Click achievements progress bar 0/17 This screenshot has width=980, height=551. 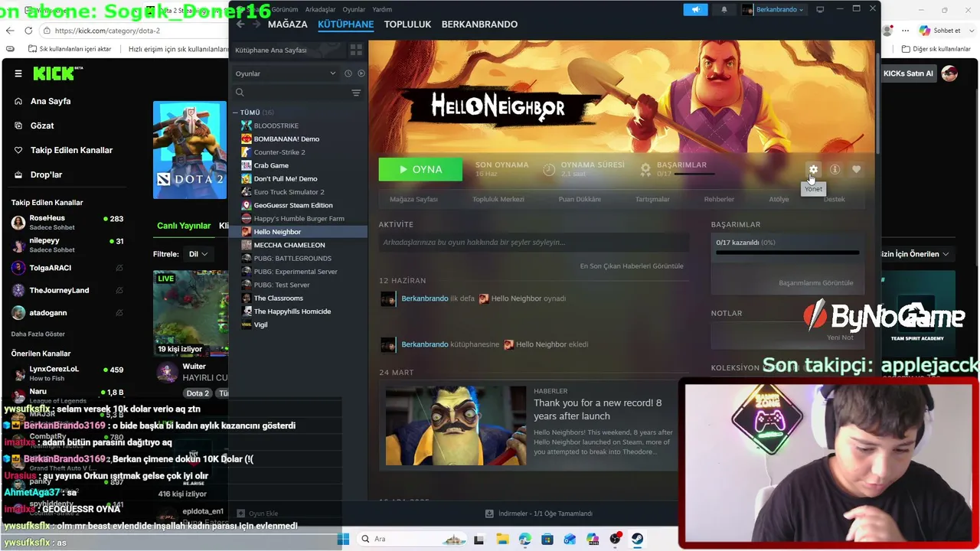click(x=787, y=253)
